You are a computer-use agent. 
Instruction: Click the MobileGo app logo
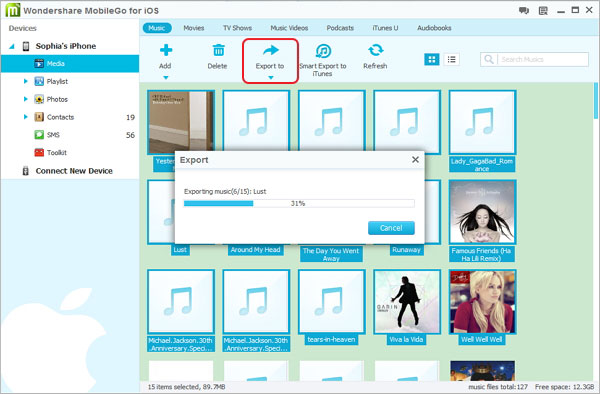pos(13,10)
